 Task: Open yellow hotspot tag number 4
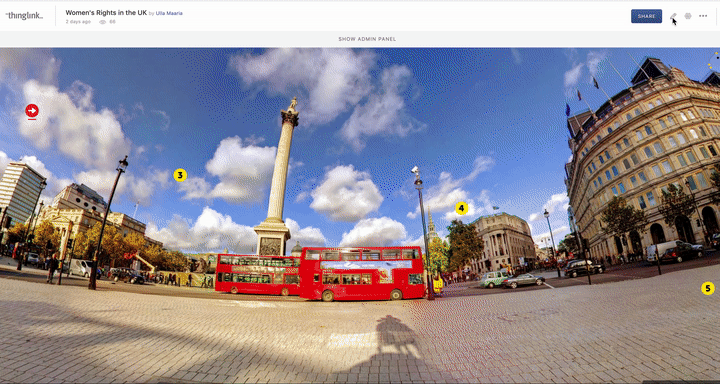(x=461, y=208)
